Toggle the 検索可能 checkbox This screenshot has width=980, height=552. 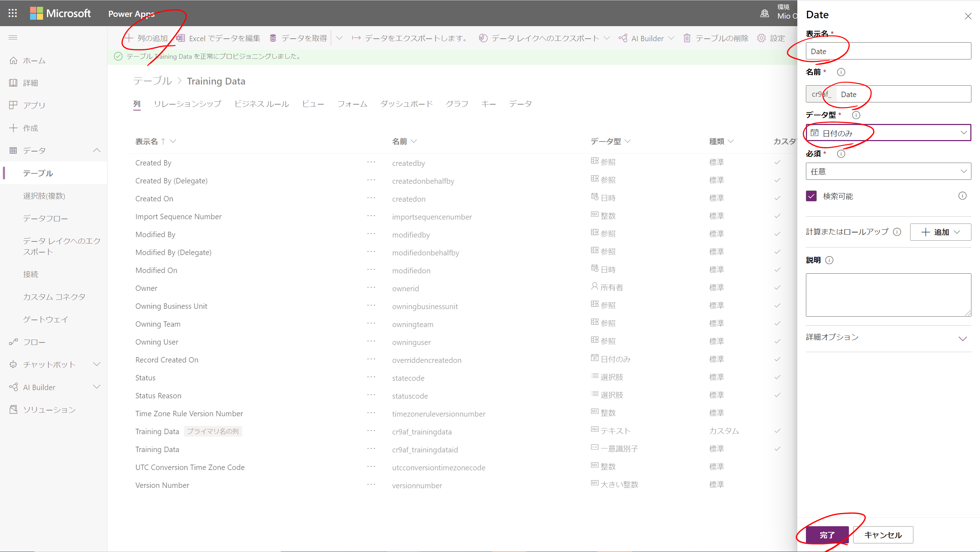coord(811,196)
